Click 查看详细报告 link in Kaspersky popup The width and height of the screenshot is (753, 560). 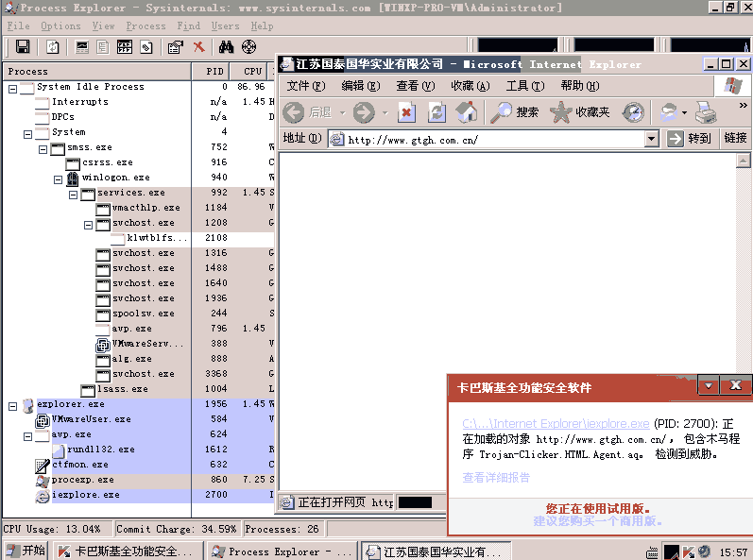pyautogui.click(x=496, y=478)
